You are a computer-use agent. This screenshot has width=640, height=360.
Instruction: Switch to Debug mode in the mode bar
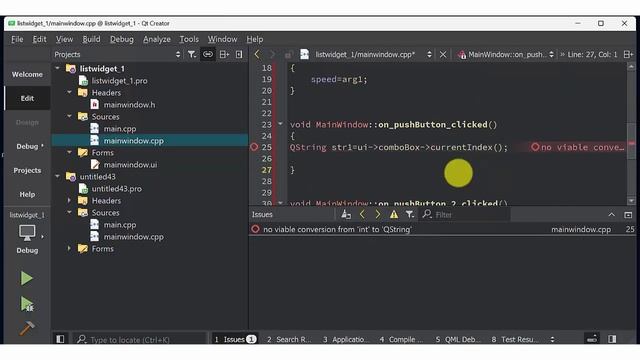[27, 146]
